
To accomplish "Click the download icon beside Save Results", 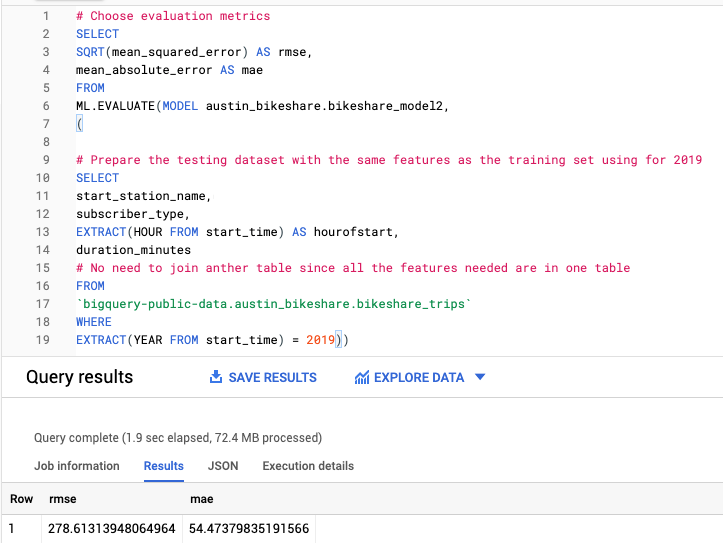I will pos(215,378).
